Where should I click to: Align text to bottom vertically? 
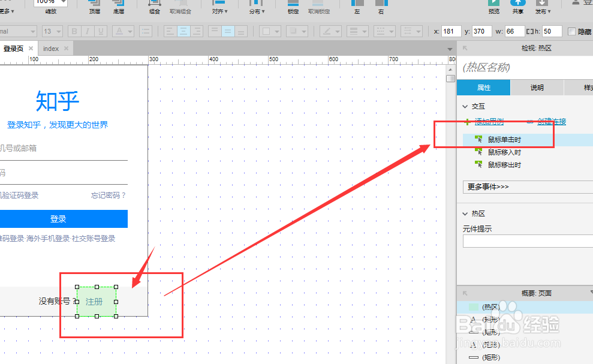coord(241,31)
